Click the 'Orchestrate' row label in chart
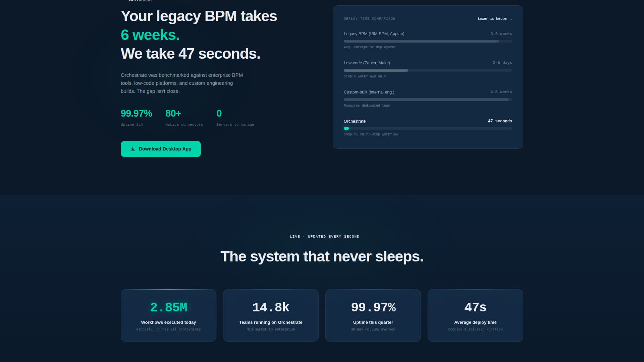The height and width of the screenshot is (362, 644). coord(355,121)
